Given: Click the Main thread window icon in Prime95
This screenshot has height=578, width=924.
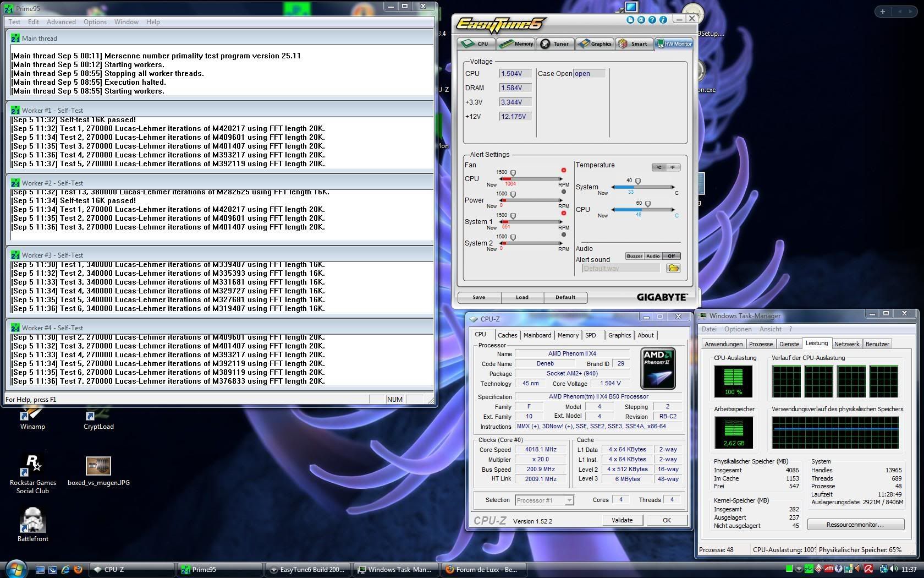Looking at the screenshot, I should pyautogui.click(x=15, y=38).
